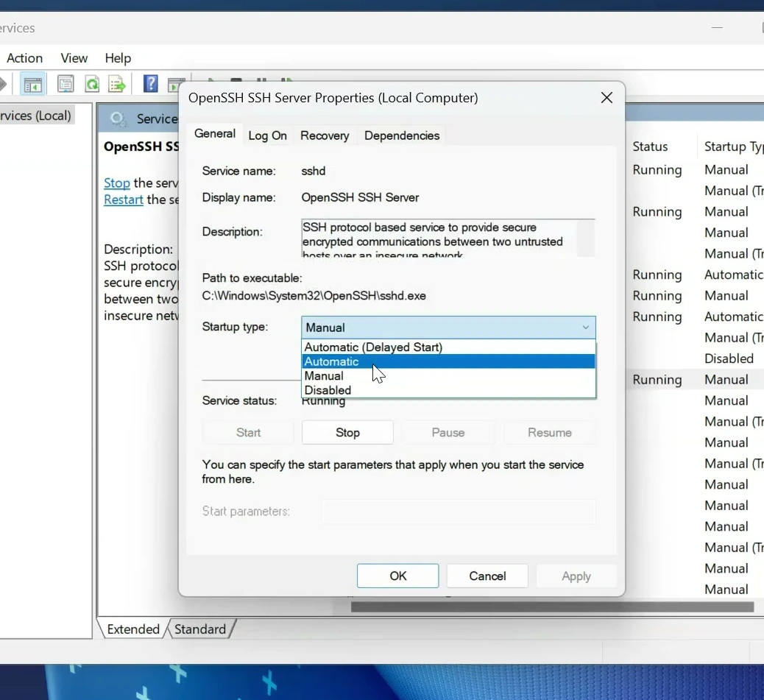This screenshot has width=764, height=700.
Task: Click the sshd service name value
Action: tap(314, 171)
